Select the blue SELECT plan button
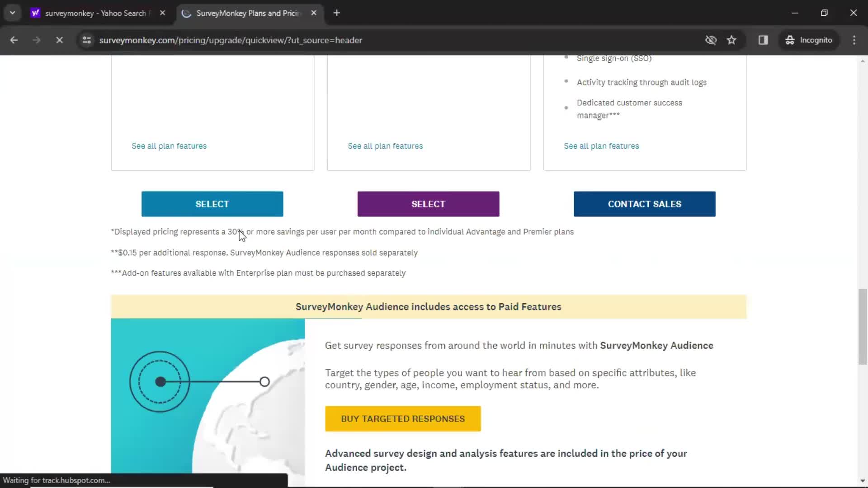868x488 pixels. [x=212, y=204]
